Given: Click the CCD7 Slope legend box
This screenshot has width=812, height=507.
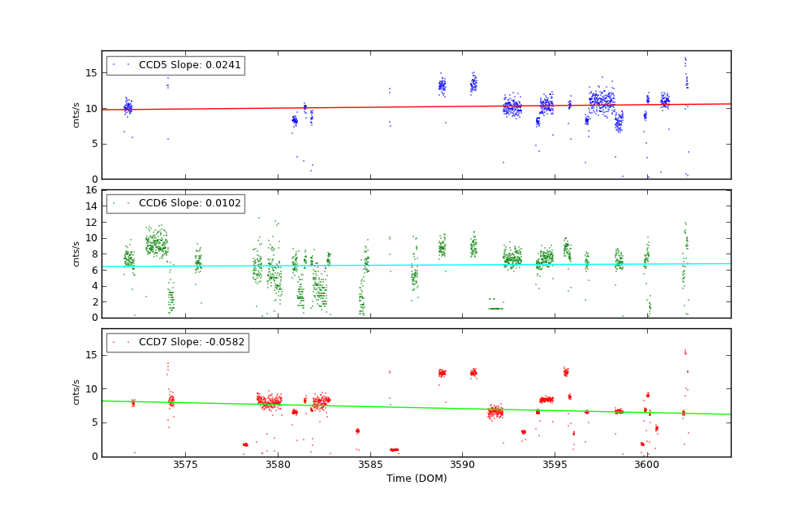Looking at the screenshot, I should pos(177,342).
